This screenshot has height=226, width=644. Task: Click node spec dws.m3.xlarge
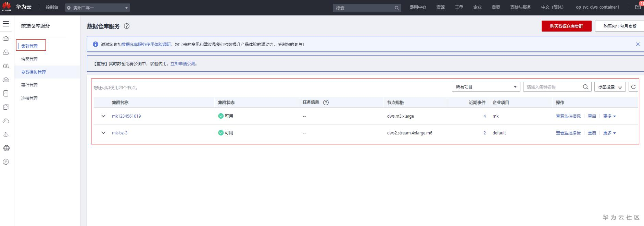pos(401,116)
